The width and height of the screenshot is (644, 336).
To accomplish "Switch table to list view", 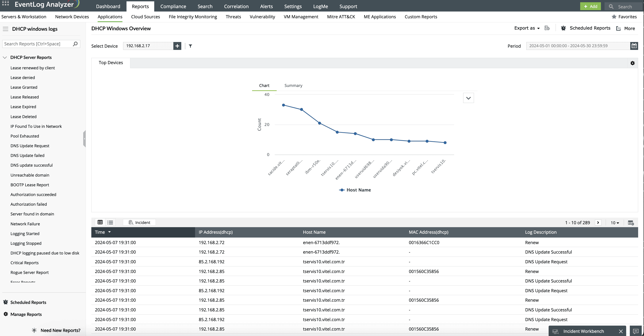I will coord(110,222).
